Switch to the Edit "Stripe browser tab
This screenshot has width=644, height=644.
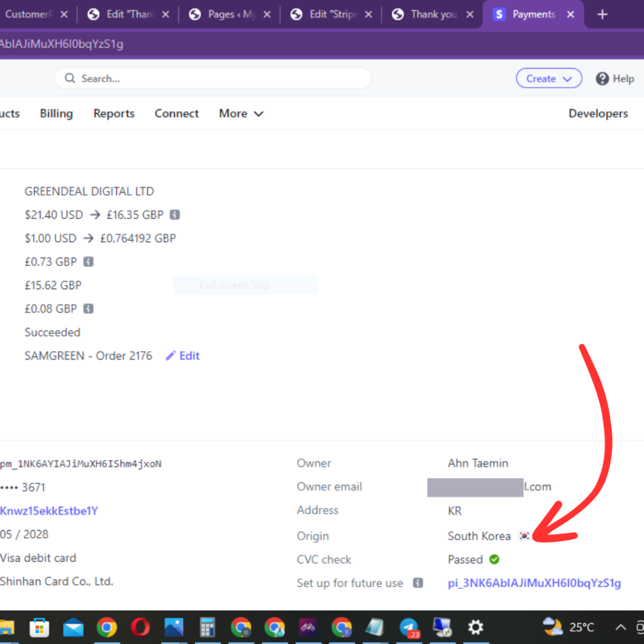tap(333, 14)
